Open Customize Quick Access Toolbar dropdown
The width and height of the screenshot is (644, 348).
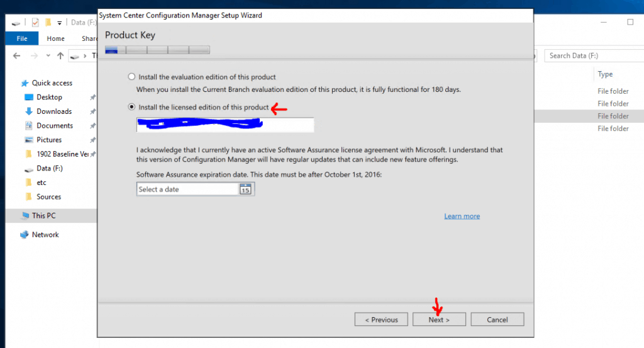pos(59,23)
